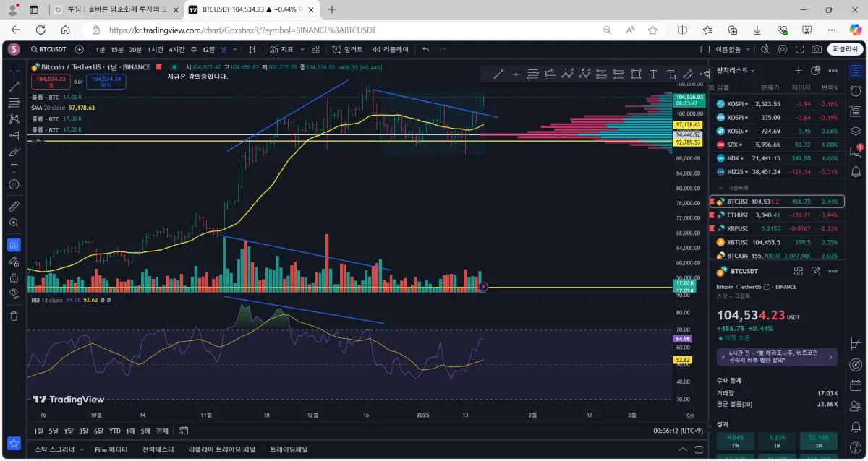868x461 pixels.
Task: Open the 지표 indicators menu
Action: tap(281, 49)
